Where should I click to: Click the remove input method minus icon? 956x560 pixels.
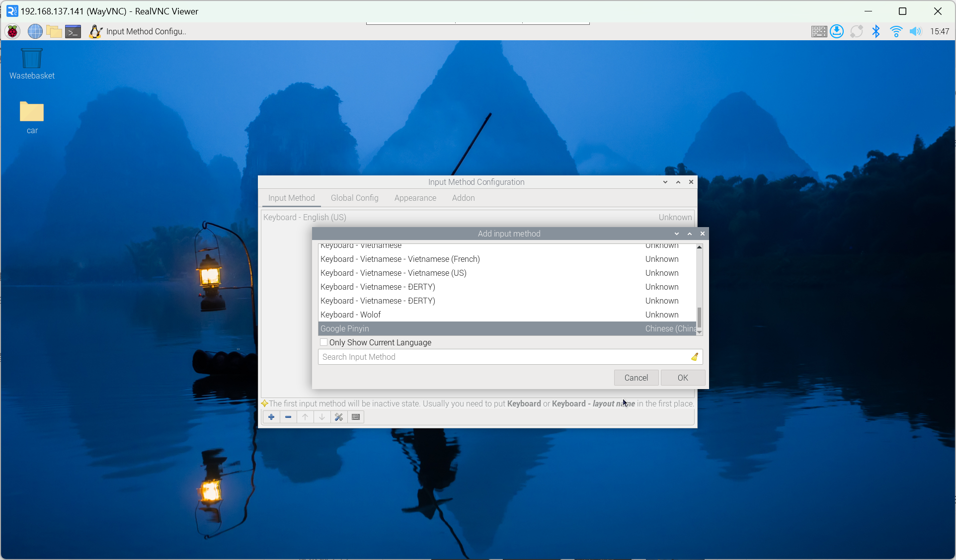288,417
